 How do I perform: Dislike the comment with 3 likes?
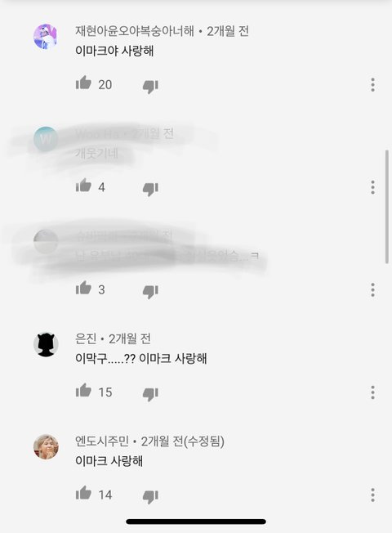(x=150, y=292)
